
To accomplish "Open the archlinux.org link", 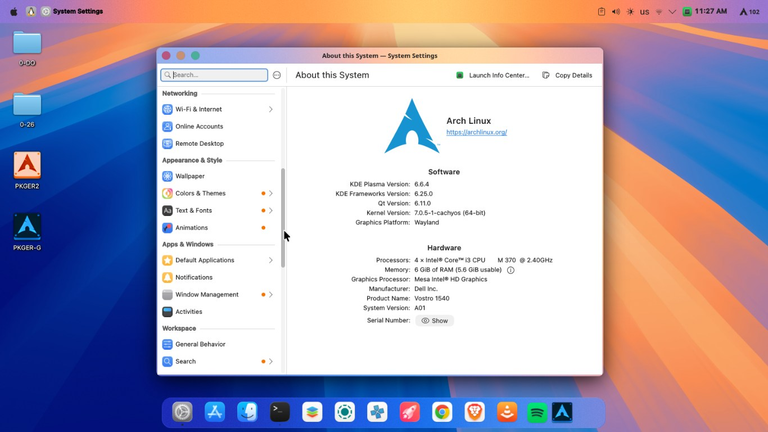I will pos(477,132).
